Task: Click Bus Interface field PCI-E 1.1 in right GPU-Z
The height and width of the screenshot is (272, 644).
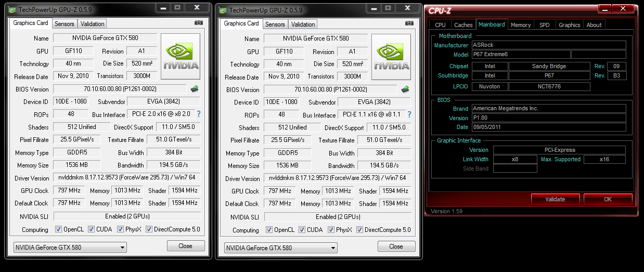Action: tap(372, 114)
